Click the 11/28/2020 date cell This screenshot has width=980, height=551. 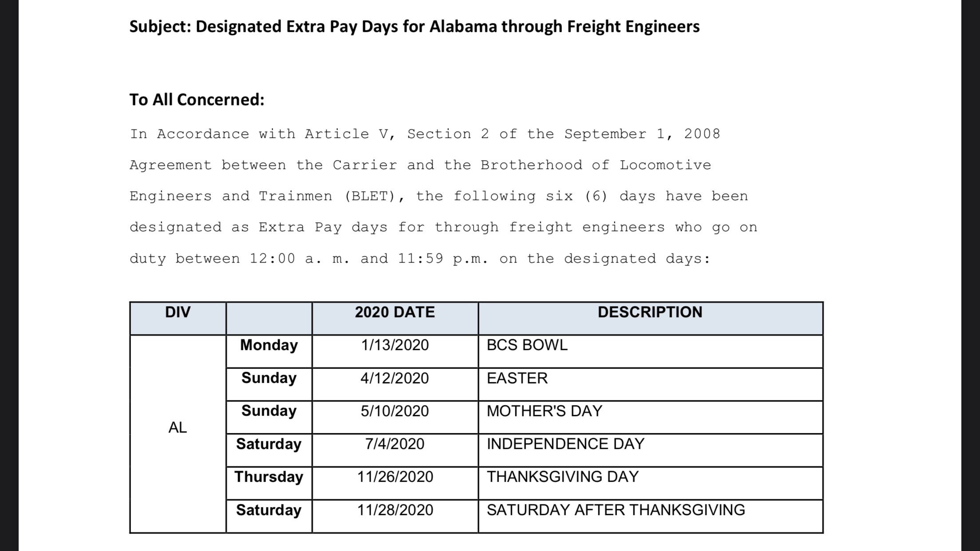pos(395,516)
